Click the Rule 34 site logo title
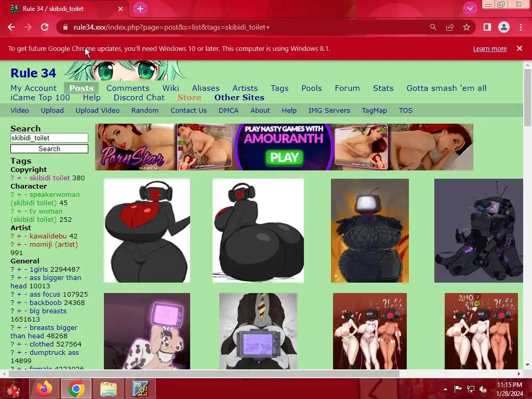 click(x=33, y=73)
